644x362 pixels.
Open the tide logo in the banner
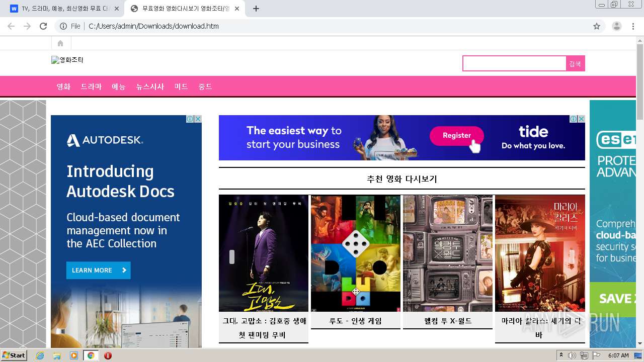(533, 132)
